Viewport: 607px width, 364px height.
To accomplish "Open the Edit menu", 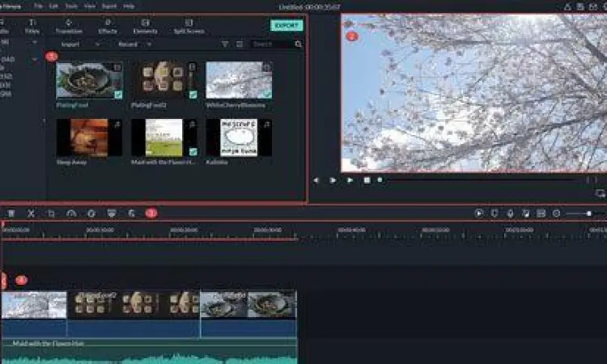I will tap(53, 6).
